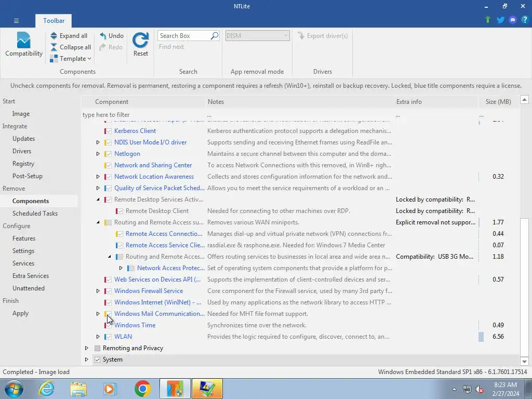Click the green update arrow icon

[x=488, y=20]
